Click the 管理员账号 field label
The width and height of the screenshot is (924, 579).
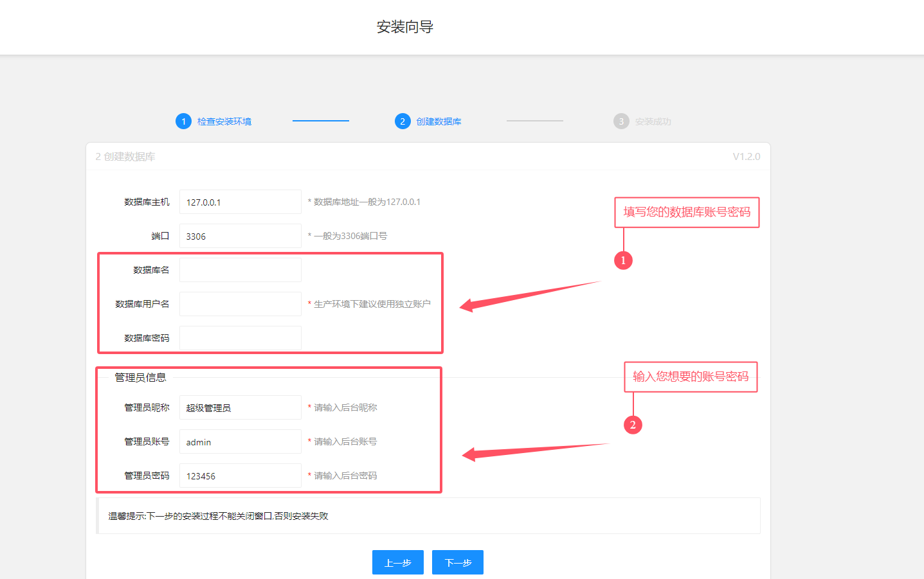click(x=147, y=441)
